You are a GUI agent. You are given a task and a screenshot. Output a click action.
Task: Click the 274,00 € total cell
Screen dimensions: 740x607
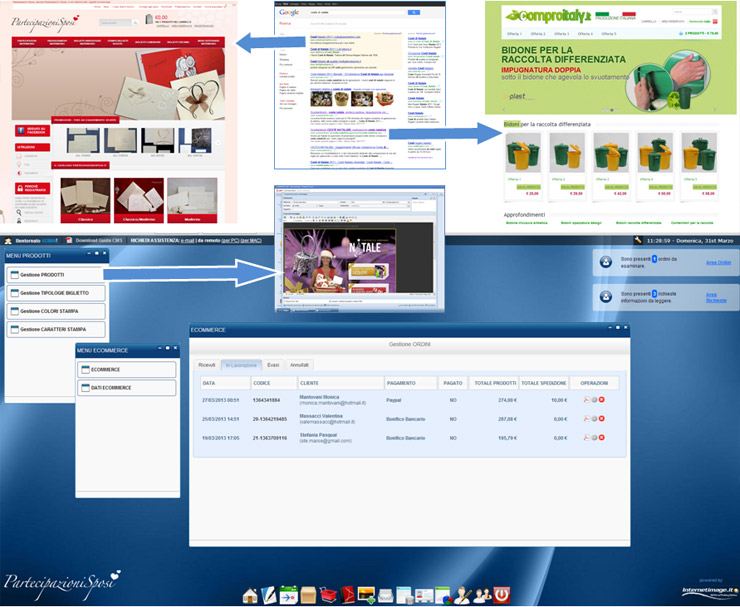pyautogui.click(x=507, y=400)
